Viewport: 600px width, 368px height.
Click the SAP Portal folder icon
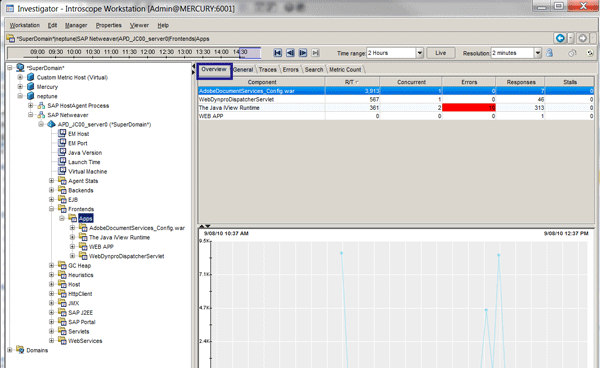tap(62, 322)
